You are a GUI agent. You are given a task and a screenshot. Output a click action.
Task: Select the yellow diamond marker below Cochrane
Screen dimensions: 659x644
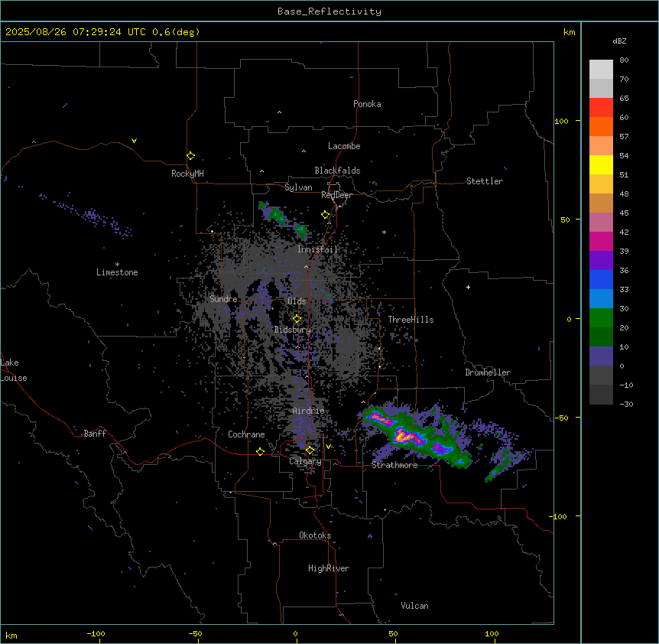(260, 451)
